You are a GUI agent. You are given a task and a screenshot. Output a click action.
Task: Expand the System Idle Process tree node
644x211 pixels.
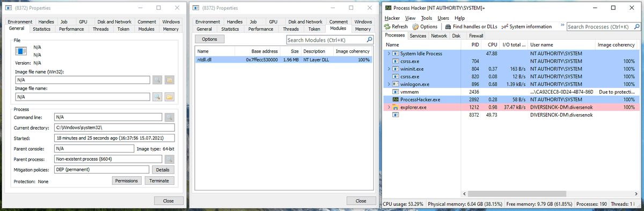[x=389, y=54]
